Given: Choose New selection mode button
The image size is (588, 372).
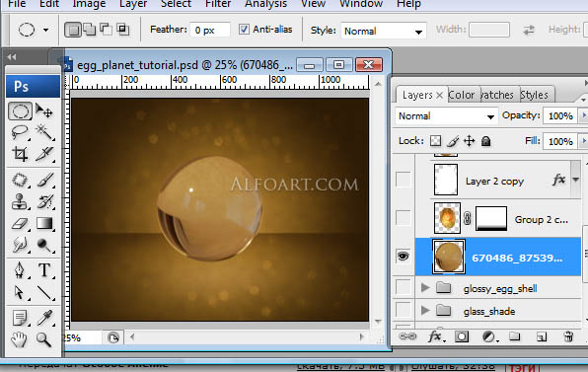Looking at the screenshot, I should pos(73,30).
